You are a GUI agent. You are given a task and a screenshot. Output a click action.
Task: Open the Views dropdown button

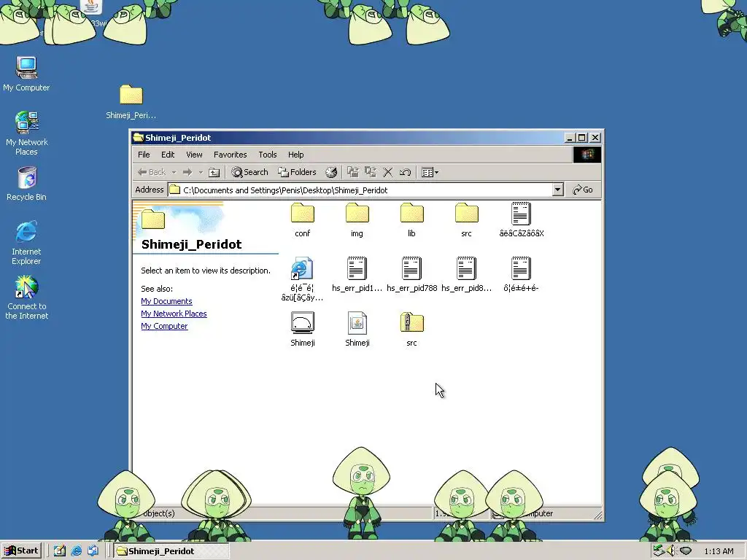pyautogui.click(x=430, y=172)
